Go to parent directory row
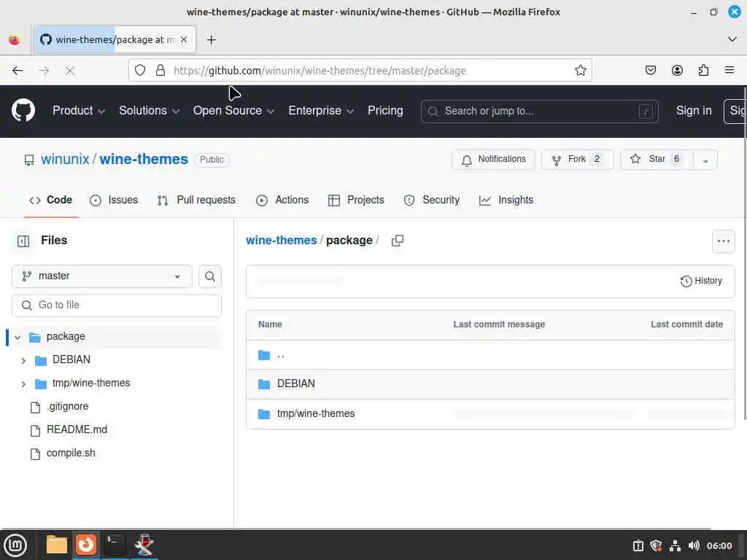This screenshot has height=560, width=747. pos(490,355)
